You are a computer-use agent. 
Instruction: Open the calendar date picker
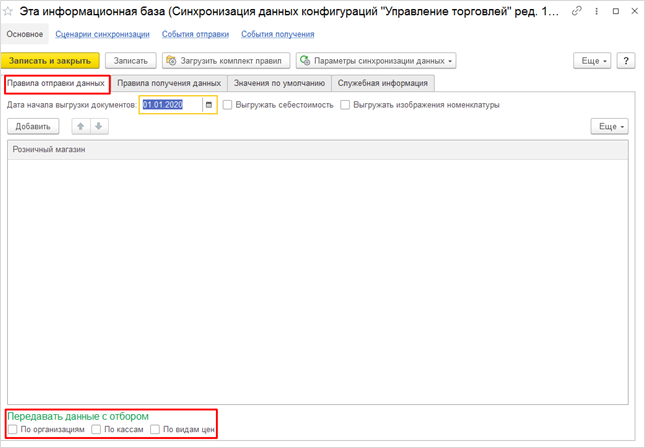coord(209,105)
